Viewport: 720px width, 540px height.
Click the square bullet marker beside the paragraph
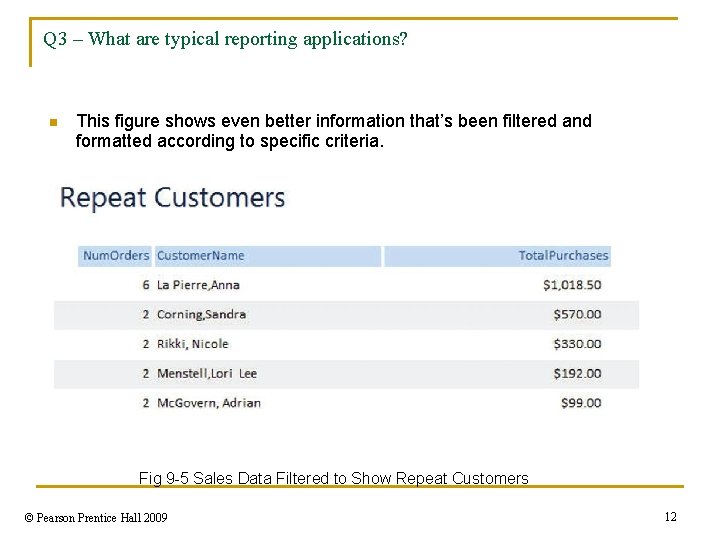tap(54, 122)
